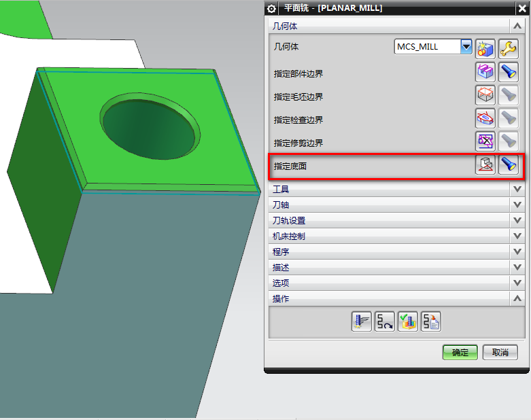The width and height of the screenshot is (531, 420).
Task: Expand the 工具 (Tool) section
Action: (517, 189)
